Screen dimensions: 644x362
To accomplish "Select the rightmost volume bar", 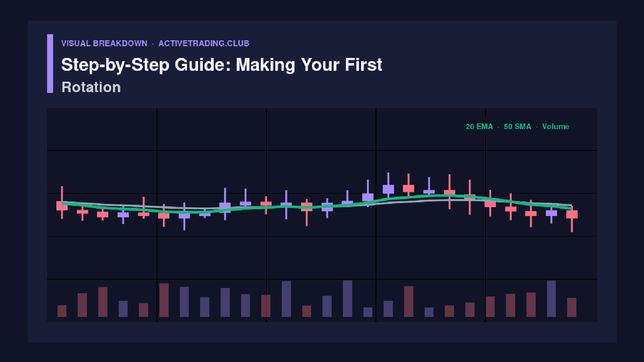I will [x=572, y=307].
